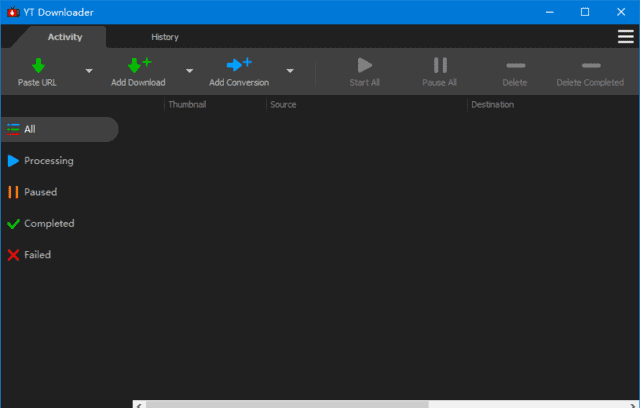Image resolution: width=640 pixels, height=408 pixels.
Task: Expand the Add Download dropdown arrow
Action: (189, 71)
